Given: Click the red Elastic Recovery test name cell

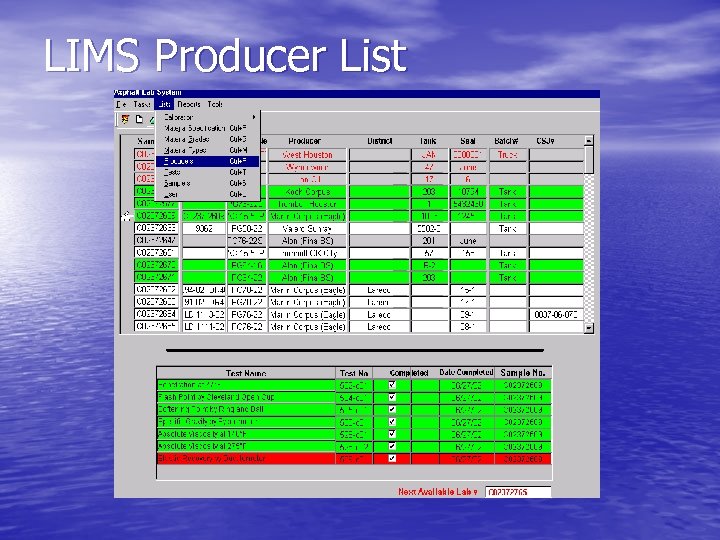Looking at the screenshot, I should point(246,458).
